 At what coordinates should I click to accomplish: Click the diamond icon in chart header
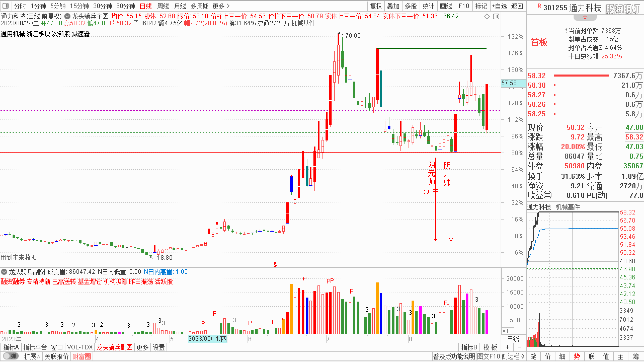[x=487, y=17]
